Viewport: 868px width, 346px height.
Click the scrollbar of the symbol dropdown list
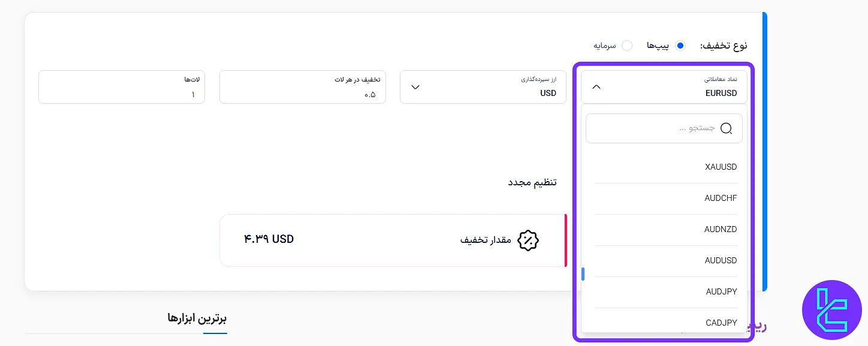(583, 274)
